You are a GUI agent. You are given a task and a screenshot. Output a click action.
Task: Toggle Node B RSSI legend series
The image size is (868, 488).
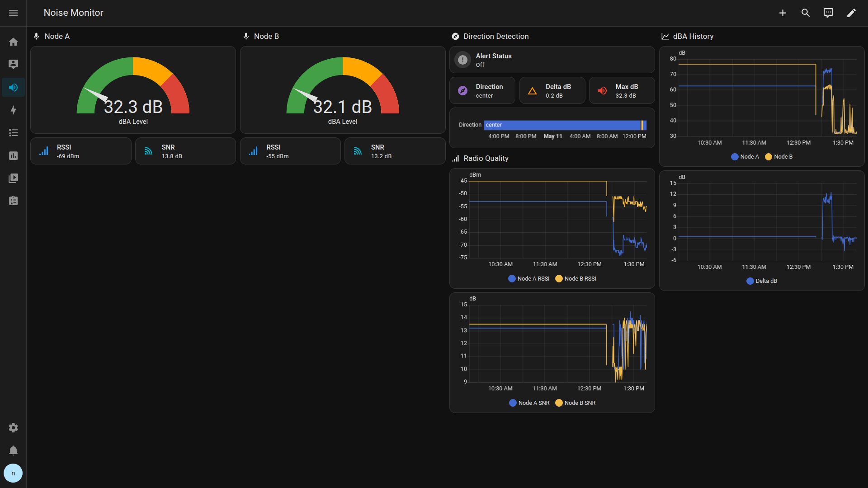pyautogui.click(x=576, y=279)
